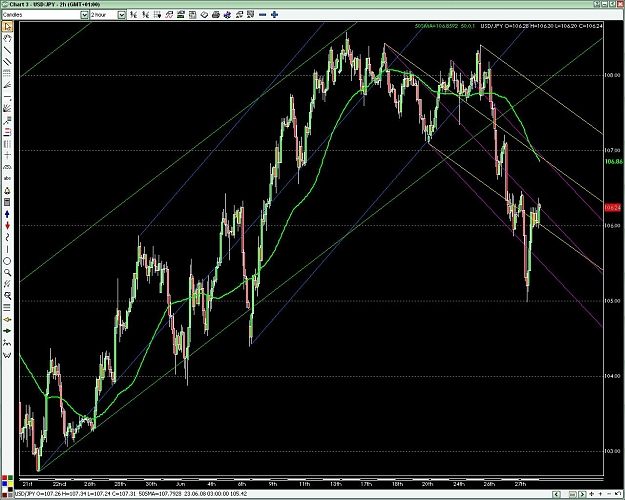625x500 pixels.
Task: Select the hand pan tool
Action: [x=7, y=39]
